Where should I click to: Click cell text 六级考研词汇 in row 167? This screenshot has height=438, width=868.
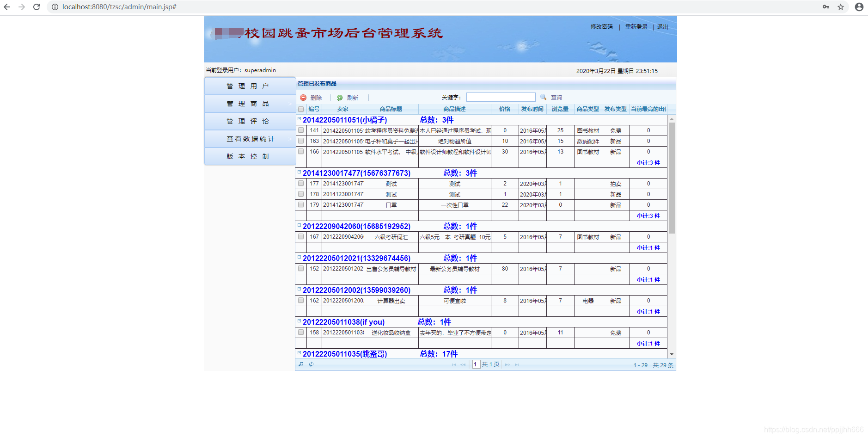click(x=391, y=237)
